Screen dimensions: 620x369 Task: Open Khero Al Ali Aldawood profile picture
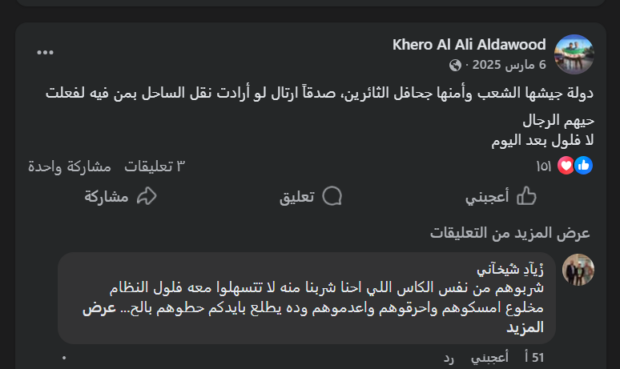coord(574,55)
